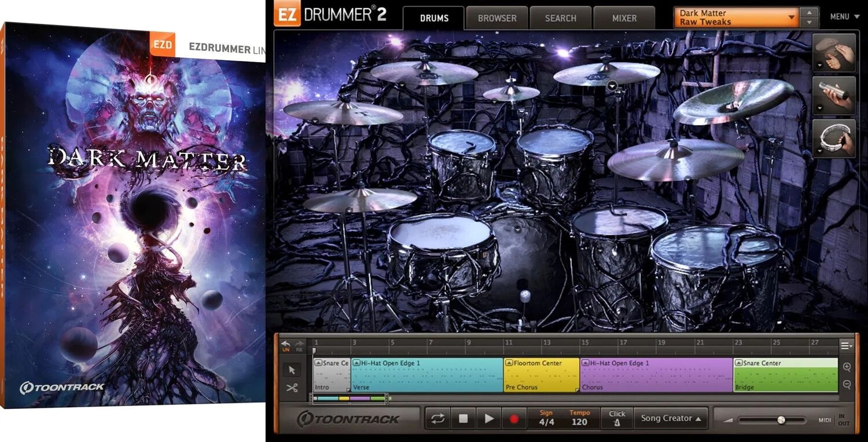Zoom in on the song track

coord(847,367)
